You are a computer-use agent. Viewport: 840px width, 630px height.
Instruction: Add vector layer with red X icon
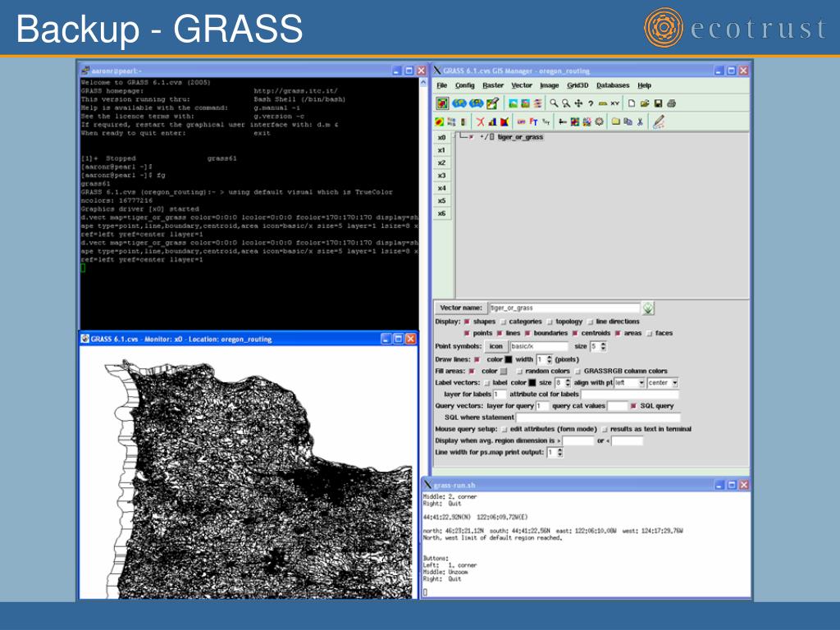pos(481,121)
